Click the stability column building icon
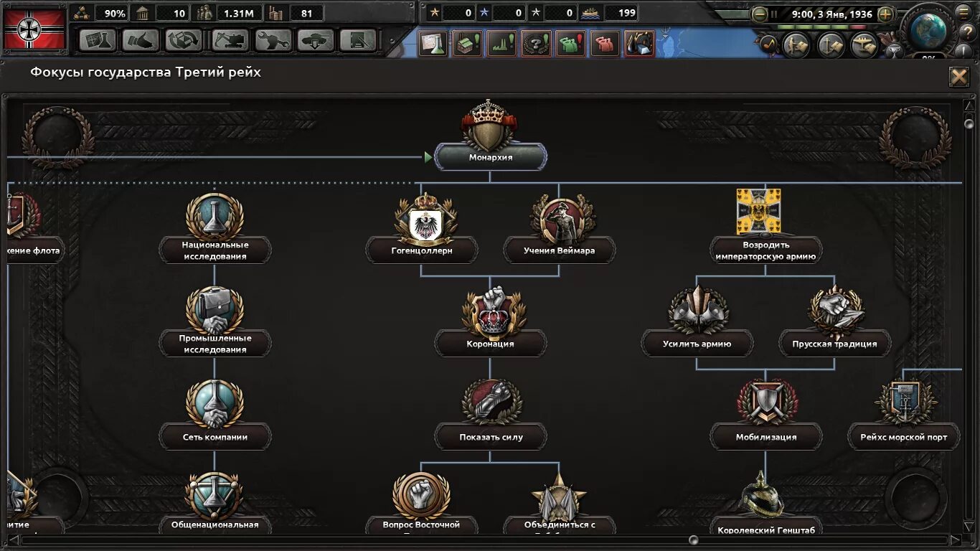 click(x=143, y=12)
